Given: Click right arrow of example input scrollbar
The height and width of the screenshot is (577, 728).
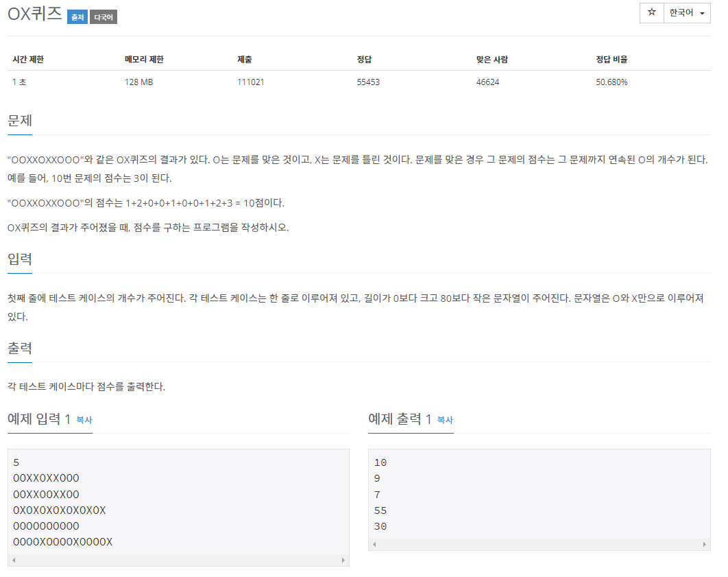Looking at the screenshot, I should [x=343, y=561].
